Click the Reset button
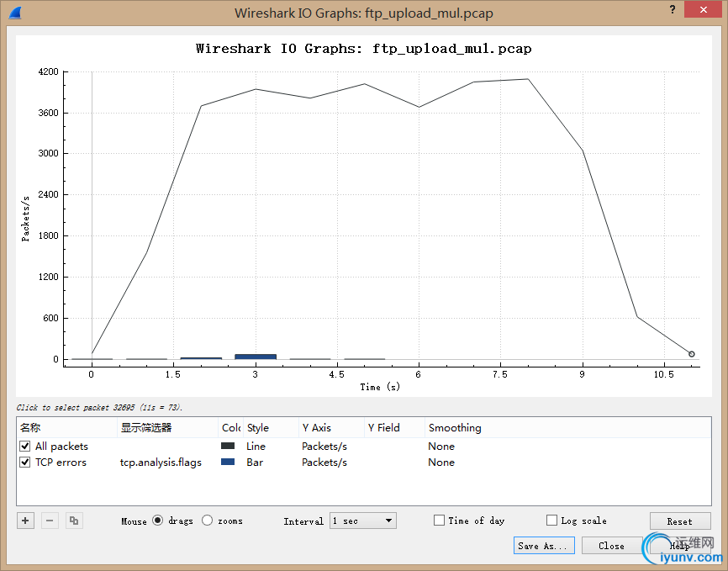The width and height of the screenshot is (728, 571). pos(680,521)
